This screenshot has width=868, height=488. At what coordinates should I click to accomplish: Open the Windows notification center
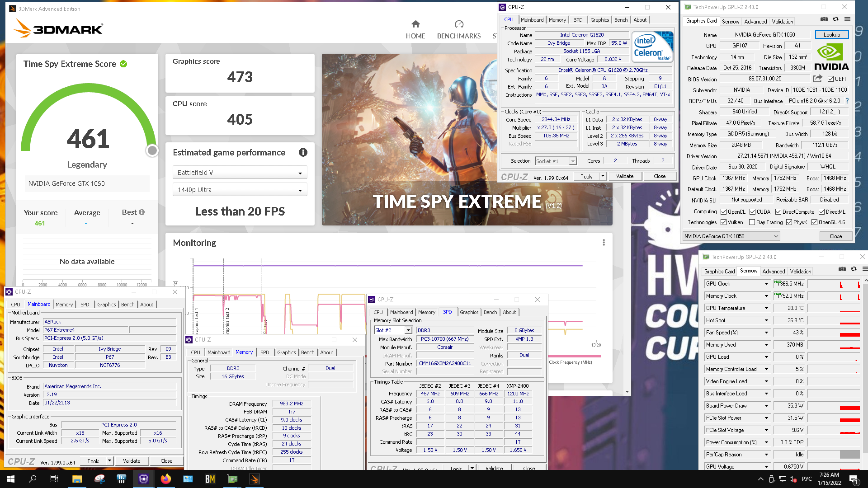coord(854,479)
